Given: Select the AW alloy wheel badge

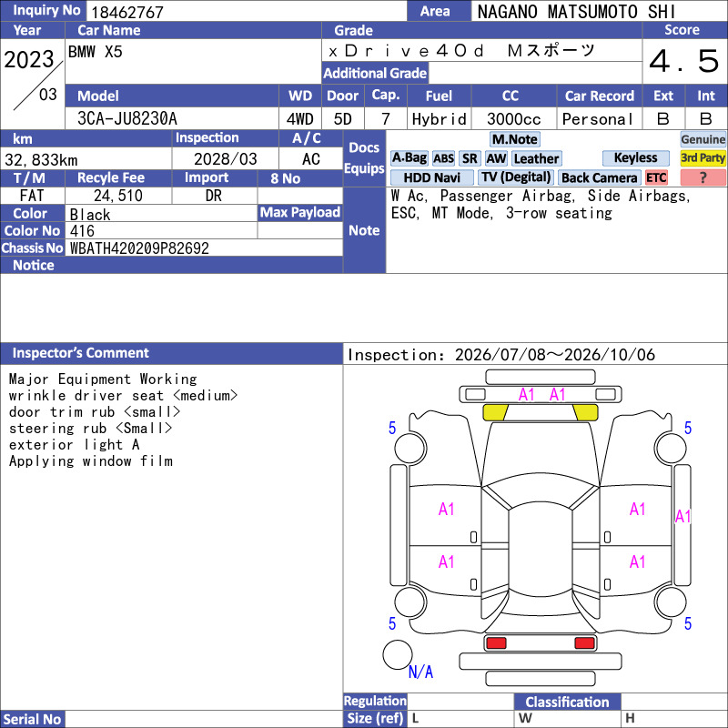Looking at the screenshot, I should coord(496,158).
